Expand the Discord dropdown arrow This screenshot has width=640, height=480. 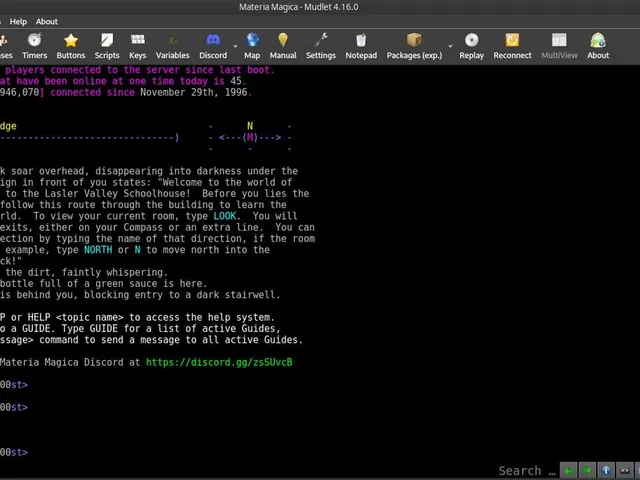(235, 46)
